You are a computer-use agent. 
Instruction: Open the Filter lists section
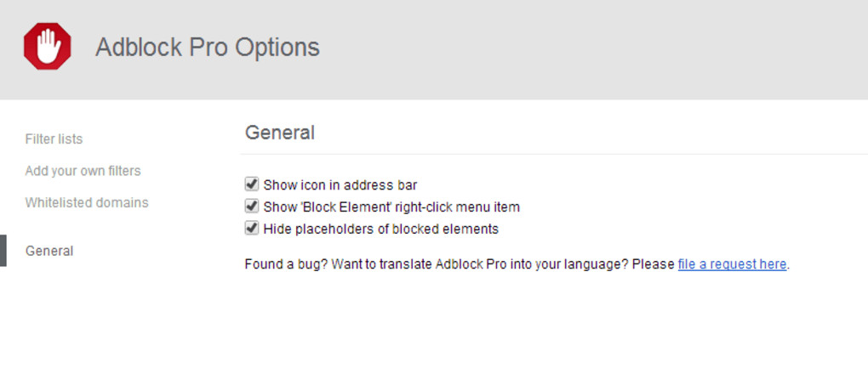54,139
